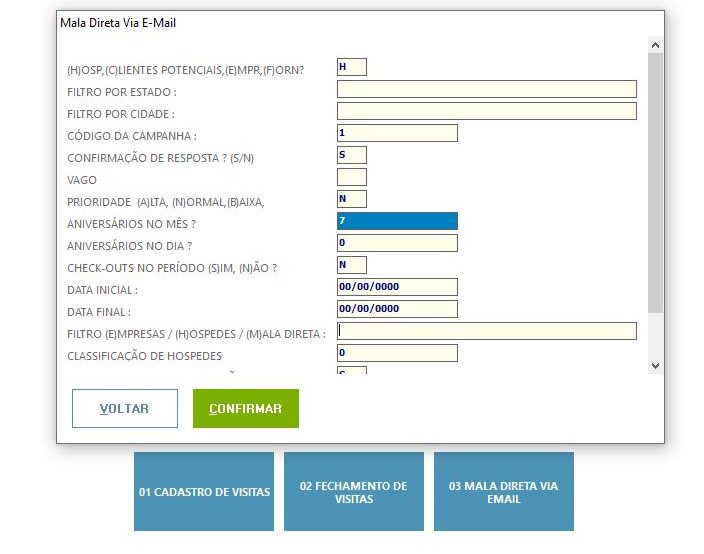Click the highlighted ANIVERSÁRIOS NO MÊS field
This screenshot has height=554, width=704.
[x=397, y=221]
